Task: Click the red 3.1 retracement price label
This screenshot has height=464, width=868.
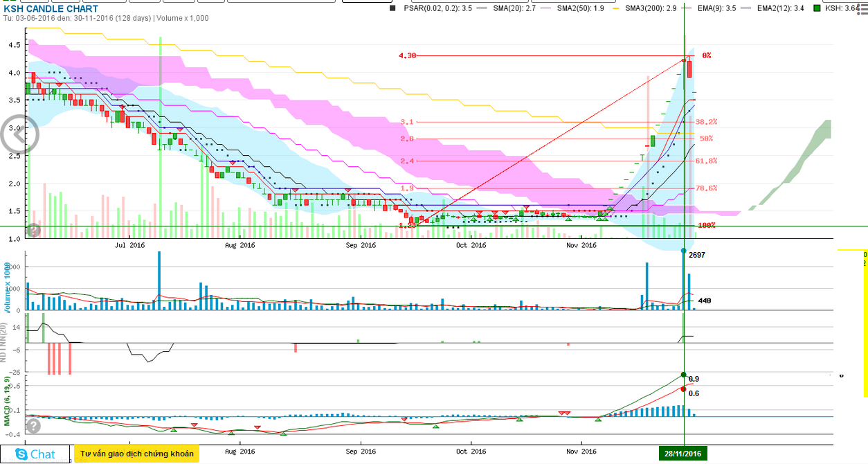Action: click(407, 122)
